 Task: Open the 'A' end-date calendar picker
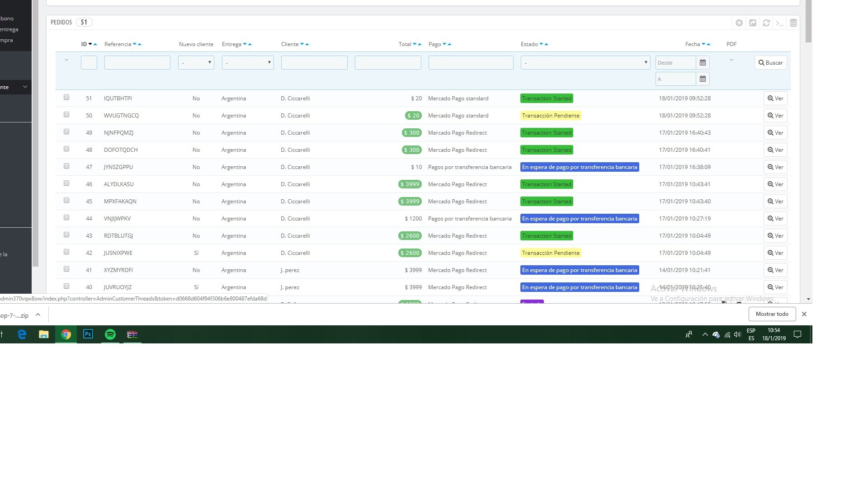point(703,79)
